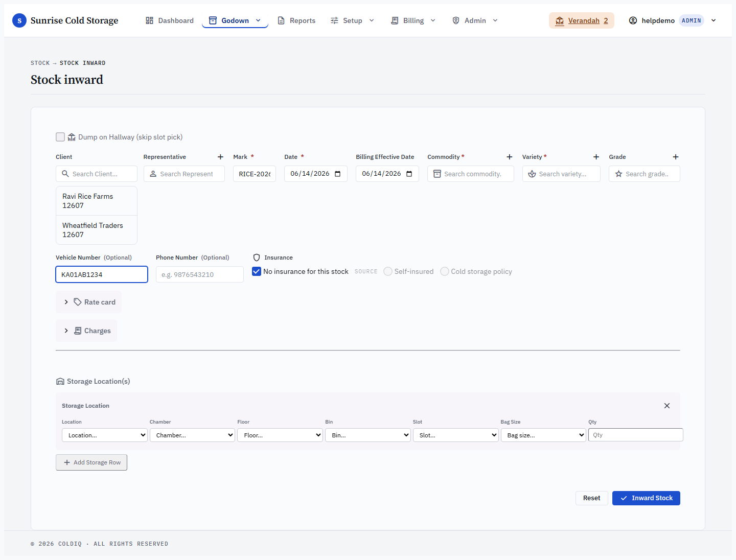Click the Reports document icon
This screenshot has width=736, height=560.
coord(281,20)
